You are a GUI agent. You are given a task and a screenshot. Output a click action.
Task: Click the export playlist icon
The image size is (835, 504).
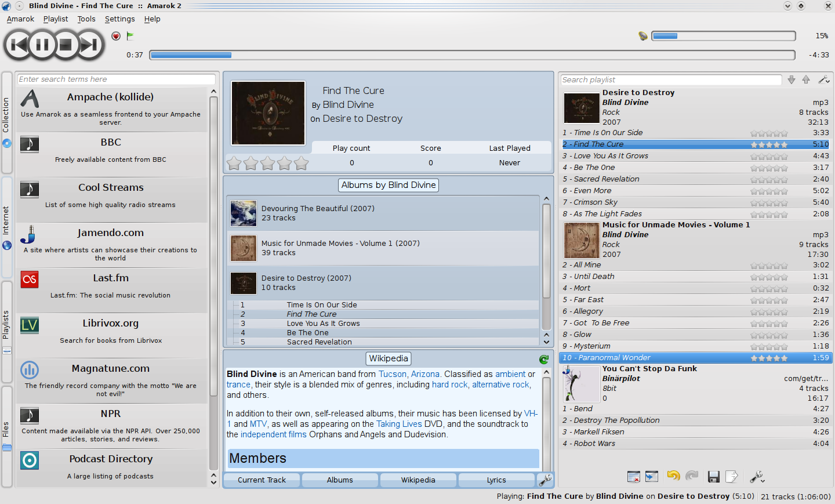732,477
